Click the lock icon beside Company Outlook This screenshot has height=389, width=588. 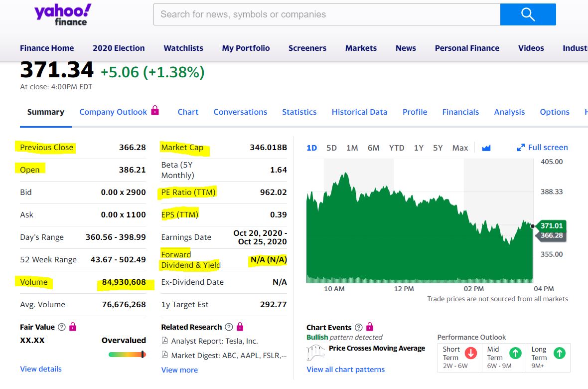[x=155, y=110]
